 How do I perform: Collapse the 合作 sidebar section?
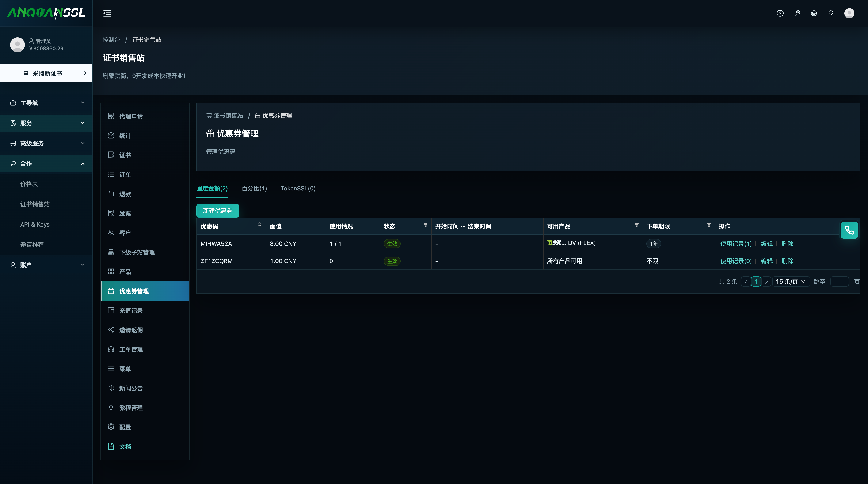coord(46,163)
